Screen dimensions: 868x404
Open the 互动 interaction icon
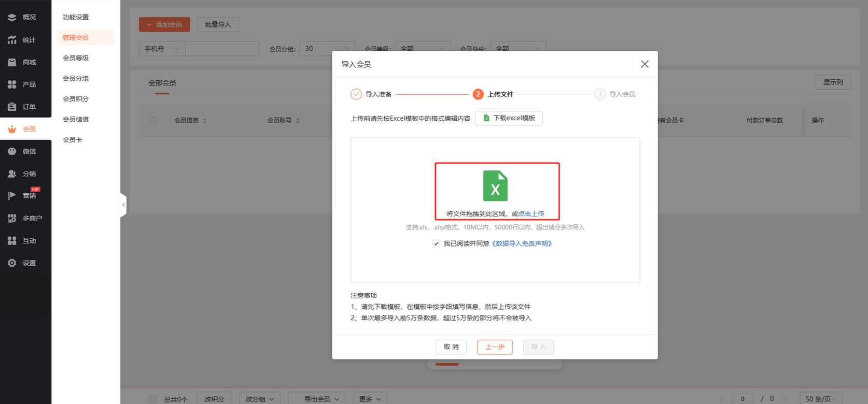coord(12,241)
